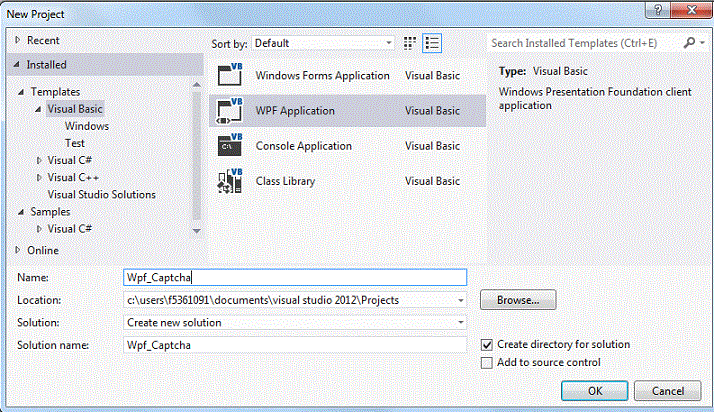Viewport: 714px width, 412px height.
Task: Click the OK button
Action: pos(595,391)
